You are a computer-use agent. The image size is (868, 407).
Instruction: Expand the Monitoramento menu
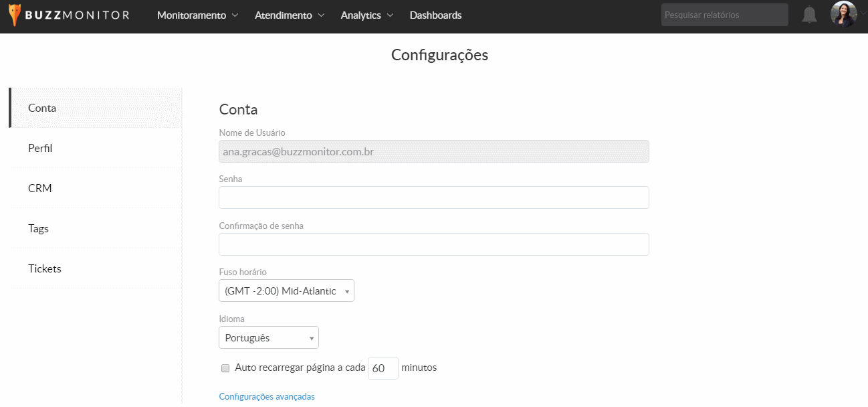coord(197,15)
